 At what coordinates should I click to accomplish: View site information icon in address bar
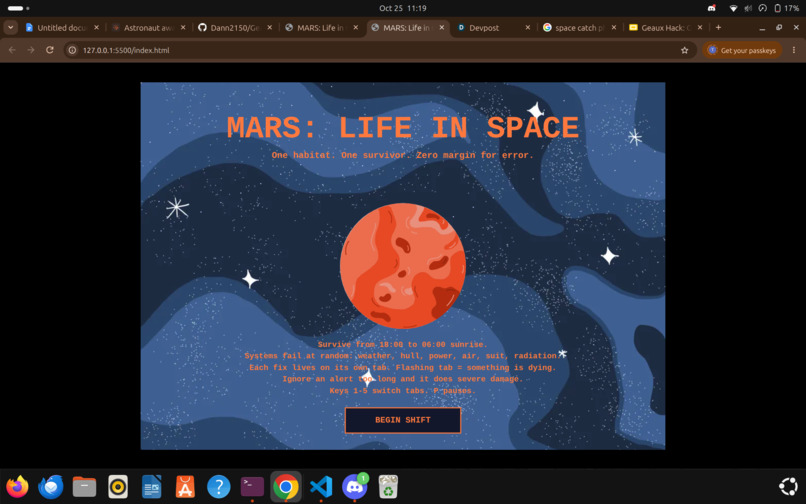click(72, 50)
